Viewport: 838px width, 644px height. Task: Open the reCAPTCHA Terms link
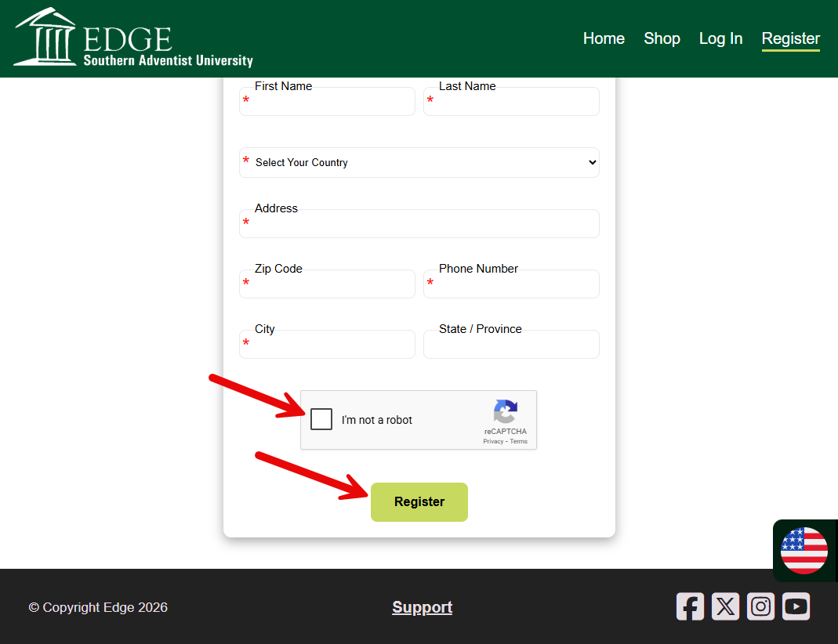click(x=519, y=442)
